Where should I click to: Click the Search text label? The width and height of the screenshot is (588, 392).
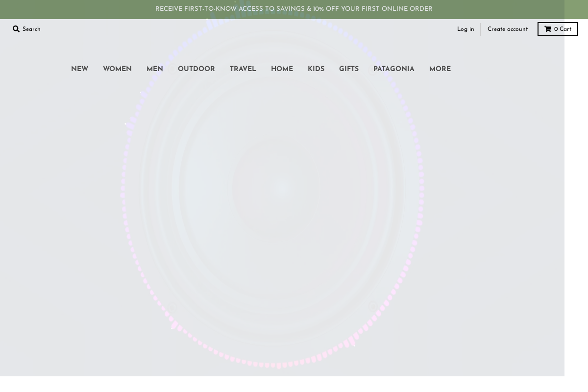(31, 29)
